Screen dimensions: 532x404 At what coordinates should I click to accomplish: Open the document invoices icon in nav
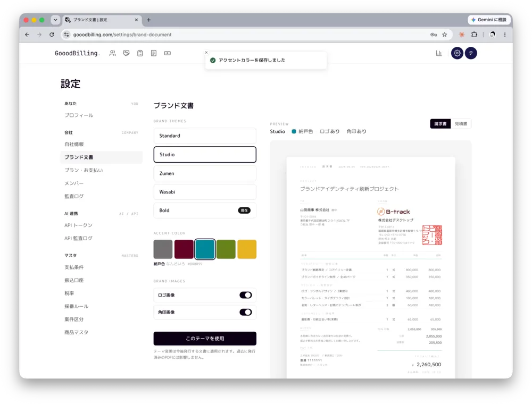point(154,53)
